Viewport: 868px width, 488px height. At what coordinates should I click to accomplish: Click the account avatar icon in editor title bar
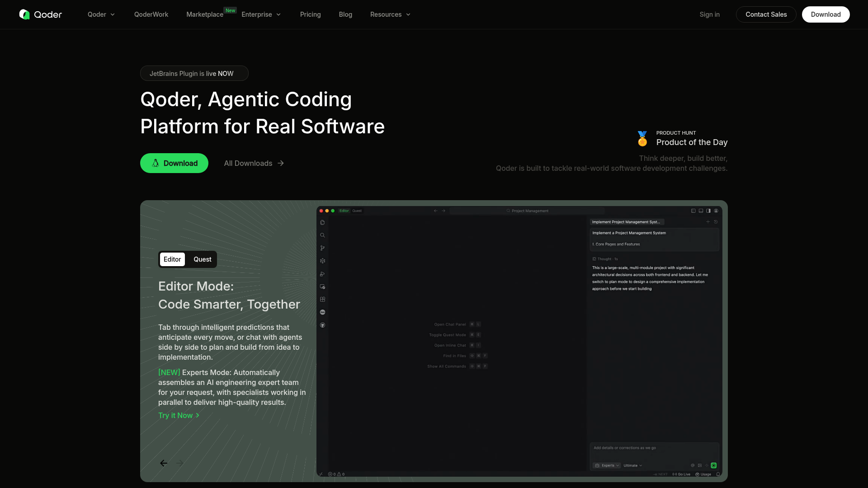click(716, 211)
